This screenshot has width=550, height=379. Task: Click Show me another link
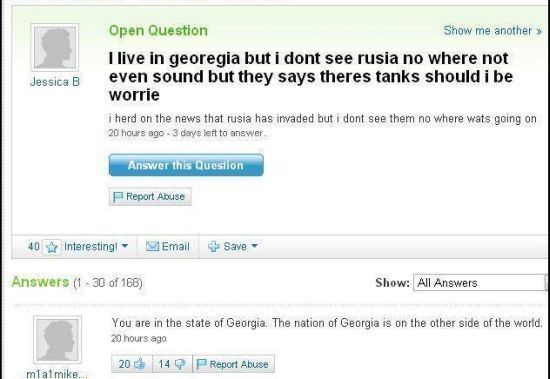pos(492,31)
